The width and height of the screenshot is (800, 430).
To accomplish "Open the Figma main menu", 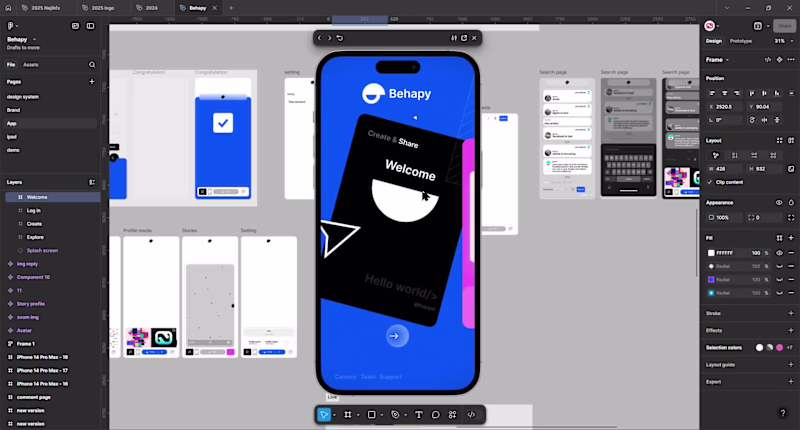I will click(x=12, y=26).
